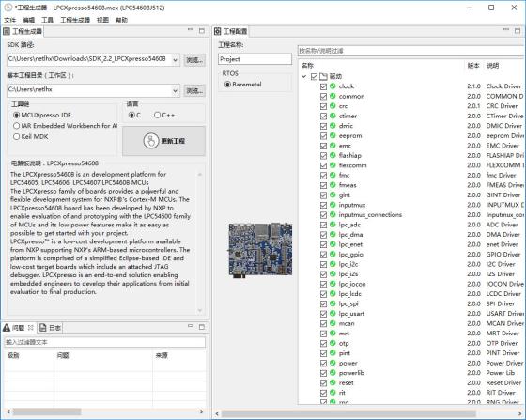Open 视图 menu

102,20
